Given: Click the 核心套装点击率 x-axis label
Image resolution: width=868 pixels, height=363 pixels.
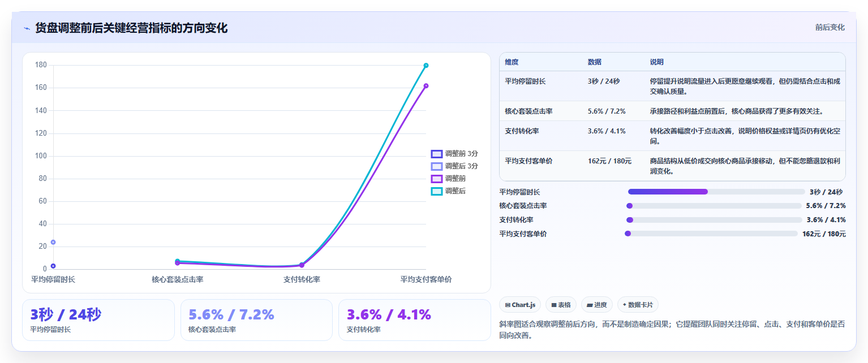Looking at the screenshot, I should tap(178, 279).
